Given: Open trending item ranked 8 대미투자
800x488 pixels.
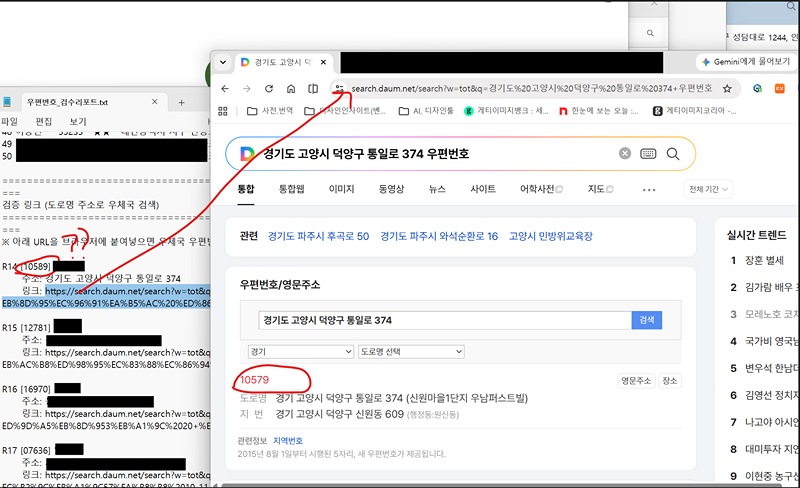Looking at the screenshot, I should coord(771,449).
